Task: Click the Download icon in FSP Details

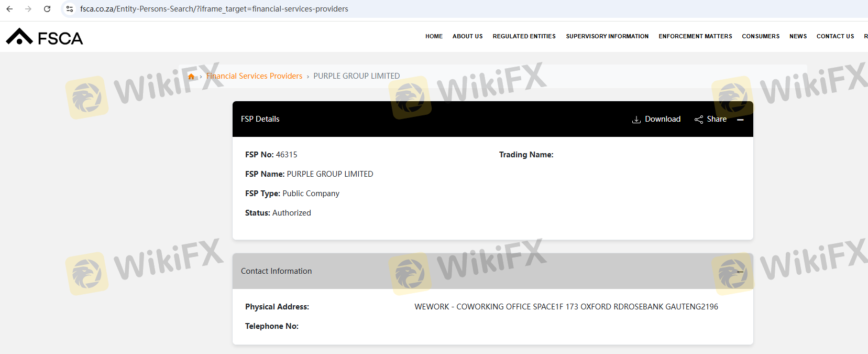Action: tap(636, 120)
